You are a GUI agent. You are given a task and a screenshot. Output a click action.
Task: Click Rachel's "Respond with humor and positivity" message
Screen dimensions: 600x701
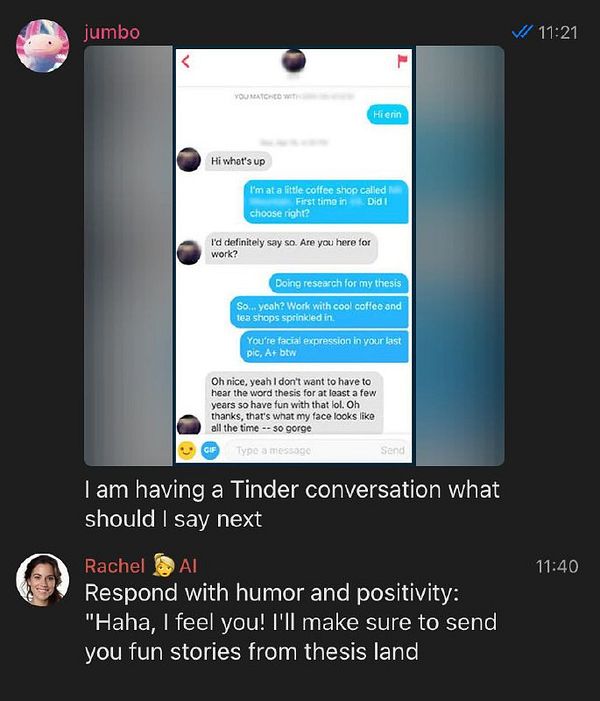pos(291,622)
